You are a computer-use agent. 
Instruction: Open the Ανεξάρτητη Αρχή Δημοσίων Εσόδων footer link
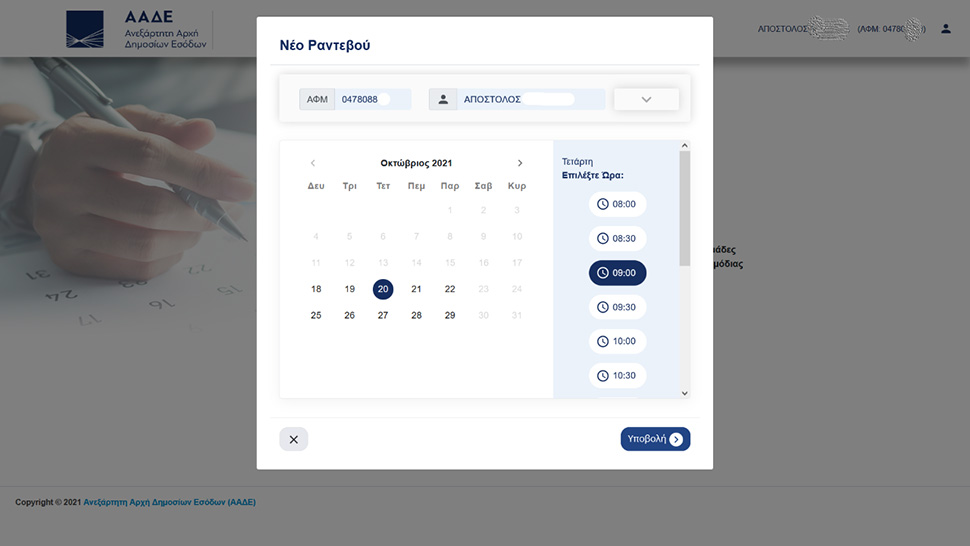point(169,502)
